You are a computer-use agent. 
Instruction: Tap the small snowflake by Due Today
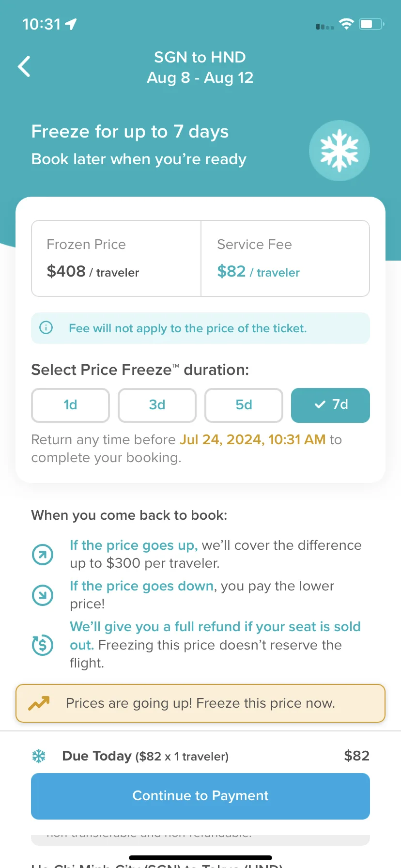click(x=39, y=756)
